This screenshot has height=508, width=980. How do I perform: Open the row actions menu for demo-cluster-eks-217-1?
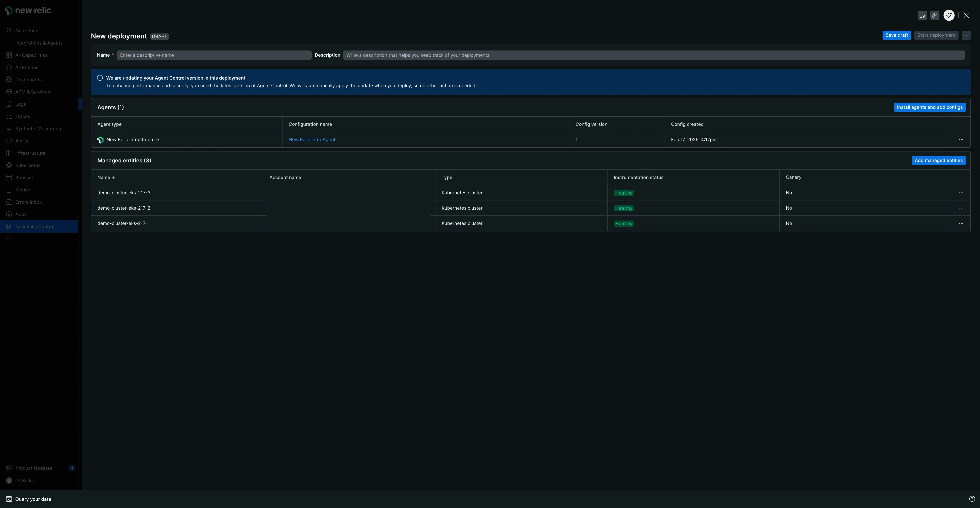pos(961,223)
